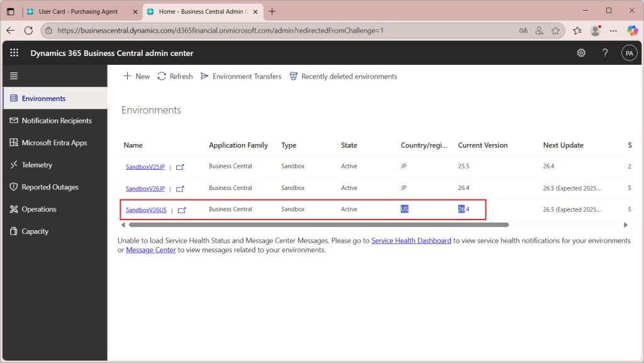
Task: Sort by the Name column header
Action: [x=133, y=145]
